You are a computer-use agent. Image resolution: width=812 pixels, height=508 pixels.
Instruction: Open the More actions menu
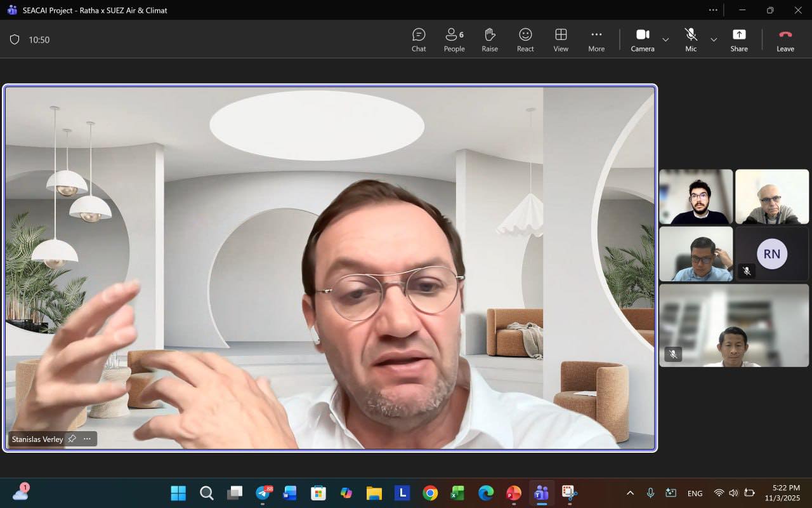pyautogui.click(x=596, y=39)
